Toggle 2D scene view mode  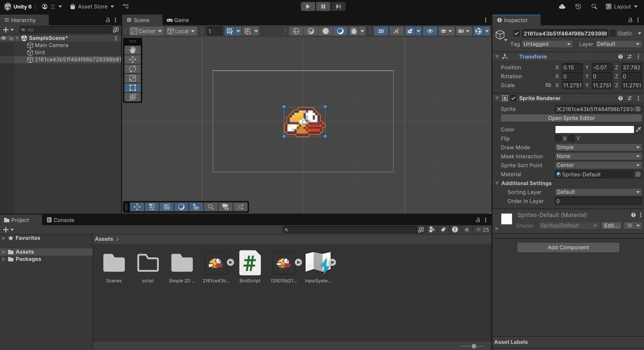point(380,31)
